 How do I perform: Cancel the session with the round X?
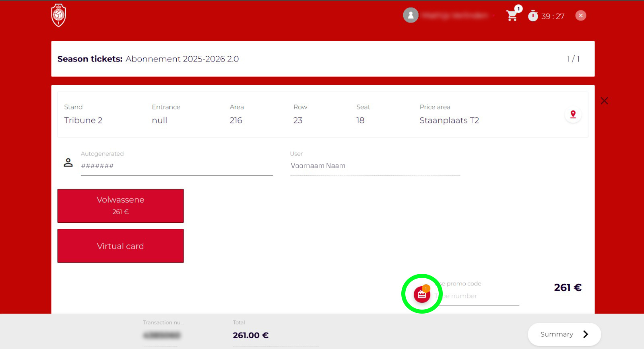point(580,16)
